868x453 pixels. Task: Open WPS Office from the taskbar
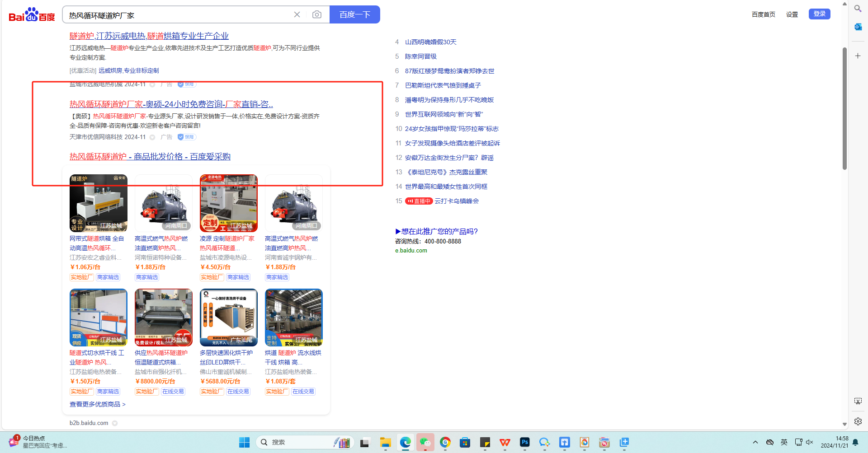pos(505,442)
